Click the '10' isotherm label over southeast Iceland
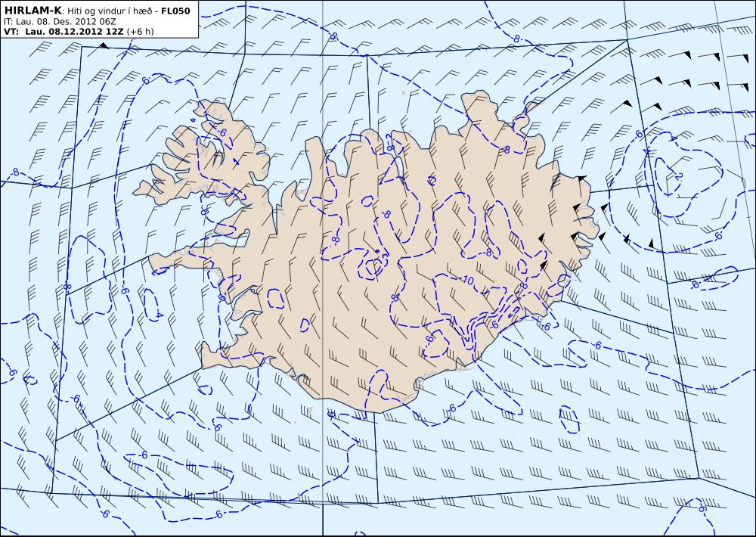 [x=468, y=281]
